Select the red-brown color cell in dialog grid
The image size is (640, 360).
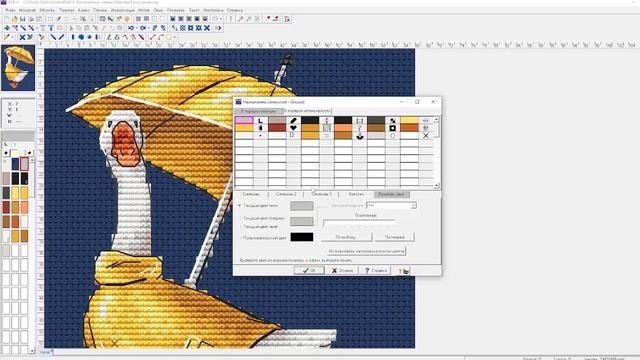[277, 128]
